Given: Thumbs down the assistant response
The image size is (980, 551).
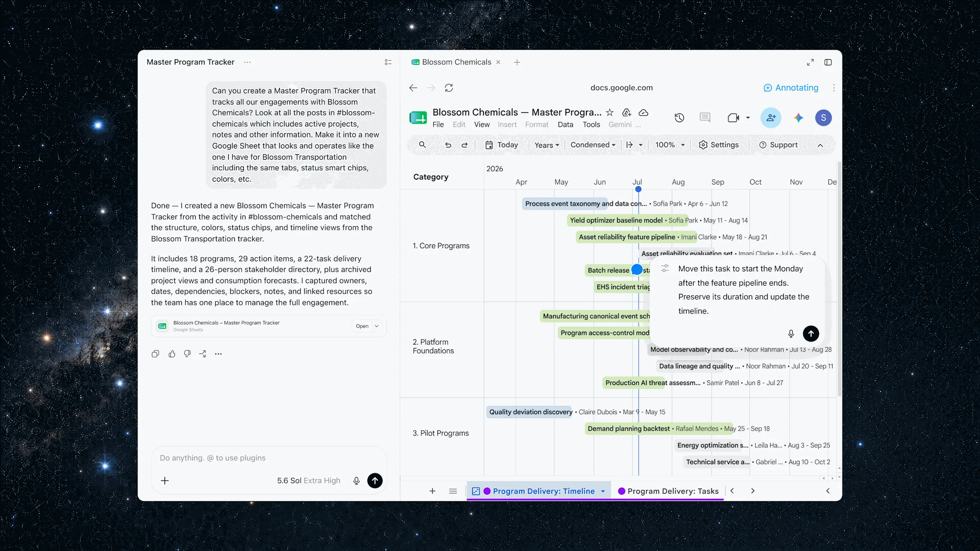Looking at the screenshot, I should click(x=187, y=354).
